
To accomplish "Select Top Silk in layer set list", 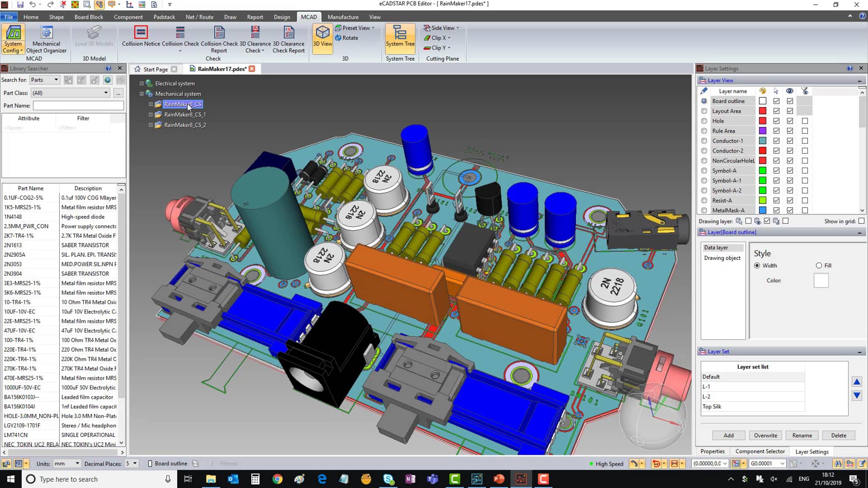I will (x=753, y=407).
